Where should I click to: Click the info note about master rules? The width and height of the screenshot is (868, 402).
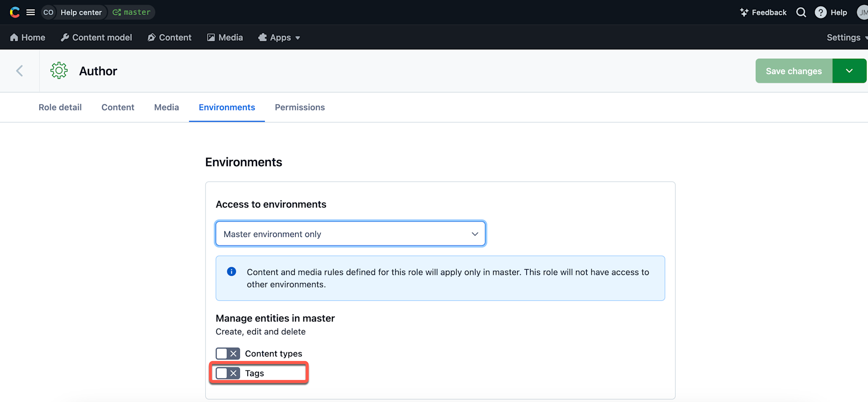440,278
